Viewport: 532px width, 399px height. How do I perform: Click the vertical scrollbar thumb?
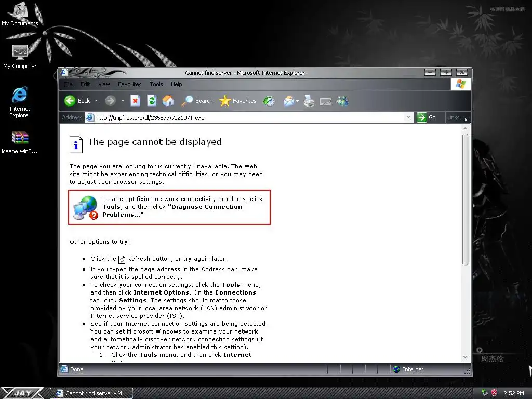pyautogui.click(x=465, y=199)
